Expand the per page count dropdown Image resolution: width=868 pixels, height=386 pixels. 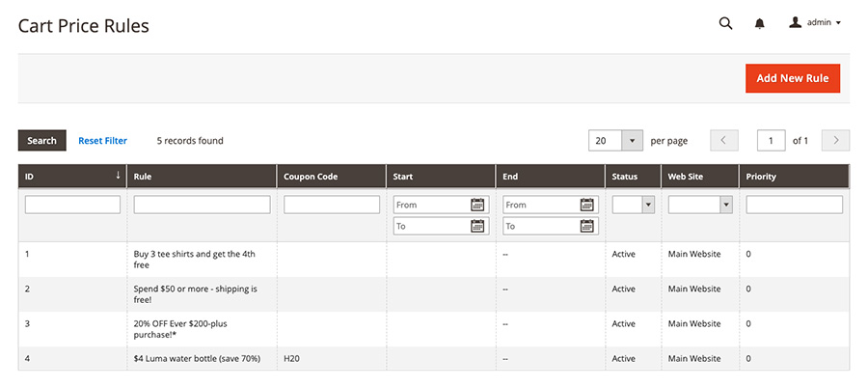(x=632, y=141)
